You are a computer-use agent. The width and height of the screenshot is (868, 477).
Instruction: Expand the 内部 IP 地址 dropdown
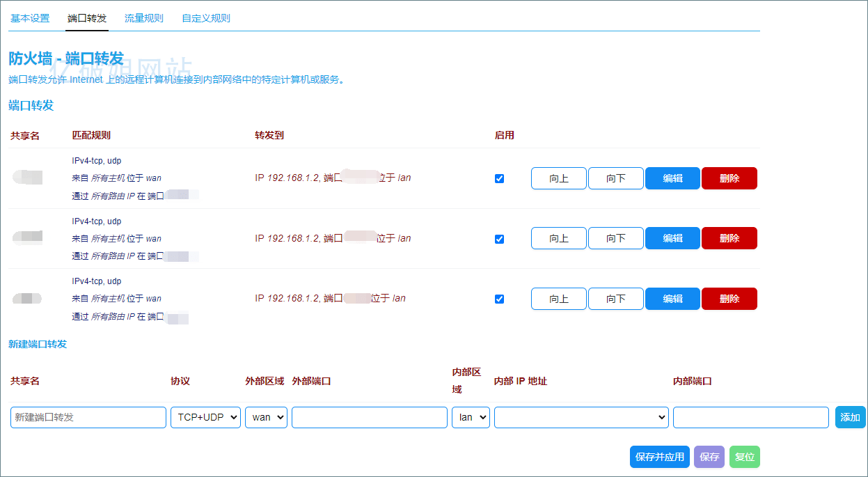581,417
